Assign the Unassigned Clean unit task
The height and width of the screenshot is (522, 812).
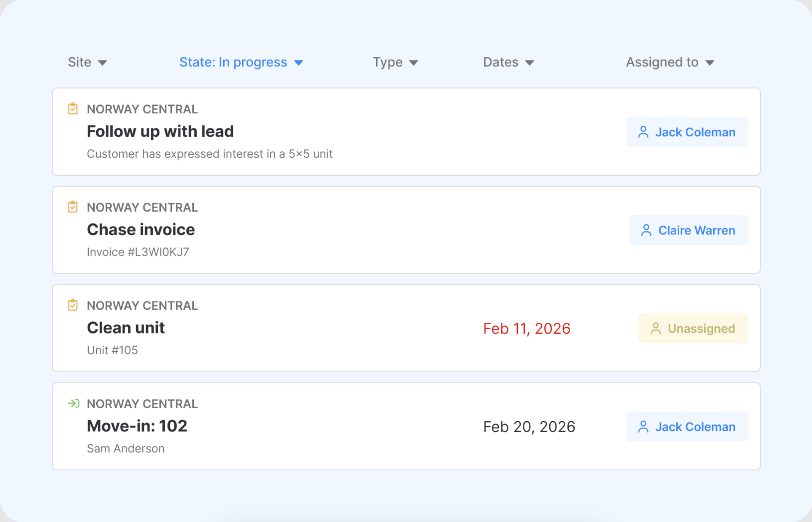coord(693,328)
